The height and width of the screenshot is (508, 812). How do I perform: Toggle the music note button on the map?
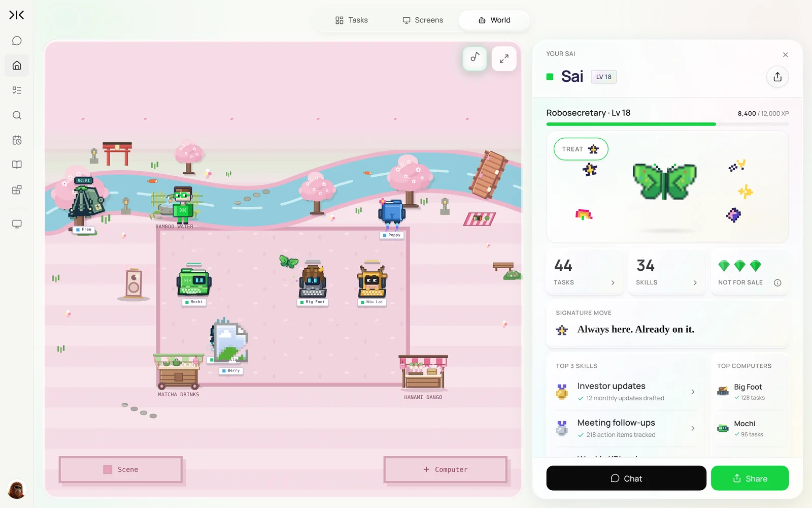(x=475, y=58)
